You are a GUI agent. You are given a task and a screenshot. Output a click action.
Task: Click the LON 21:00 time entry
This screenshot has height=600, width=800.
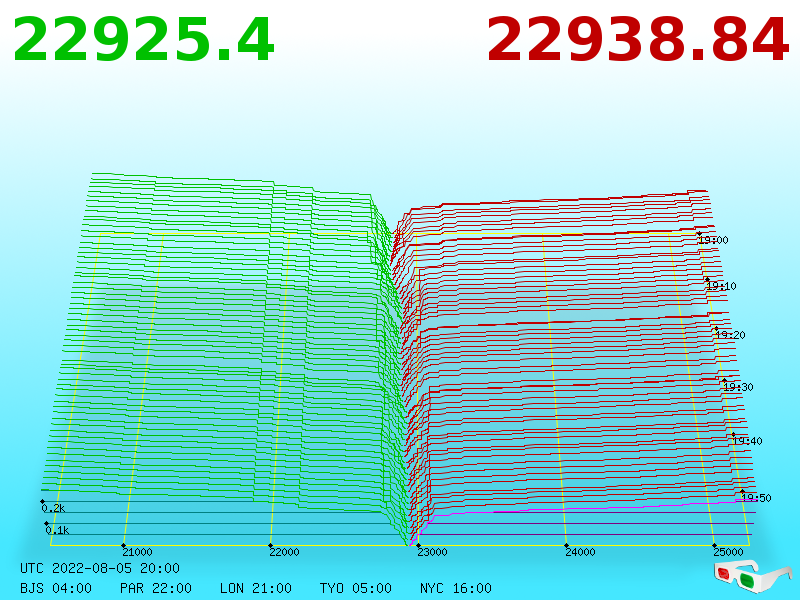(x=256, y=588)
